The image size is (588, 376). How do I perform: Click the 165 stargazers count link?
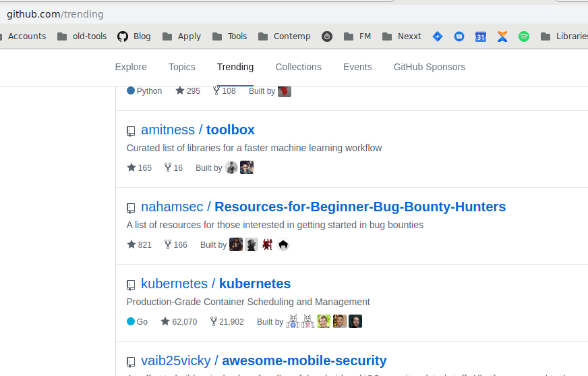coord(139,167)
